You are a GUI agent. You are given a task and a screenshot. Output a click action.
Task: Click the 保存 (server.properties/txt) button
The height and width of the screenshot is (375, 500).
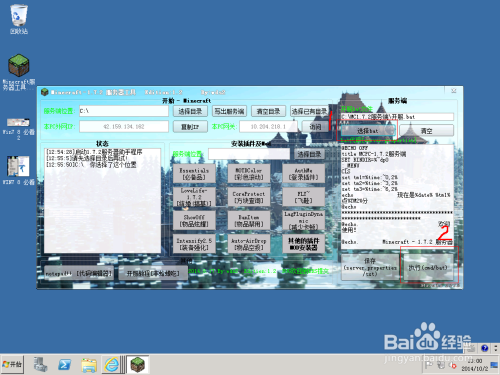point(370,267)
